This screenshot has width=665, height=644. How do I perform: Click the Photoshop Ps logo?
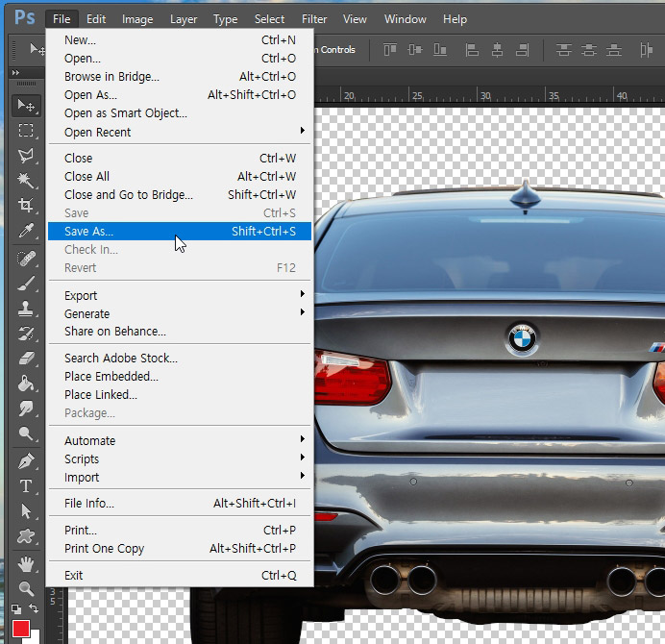[25, 18]
